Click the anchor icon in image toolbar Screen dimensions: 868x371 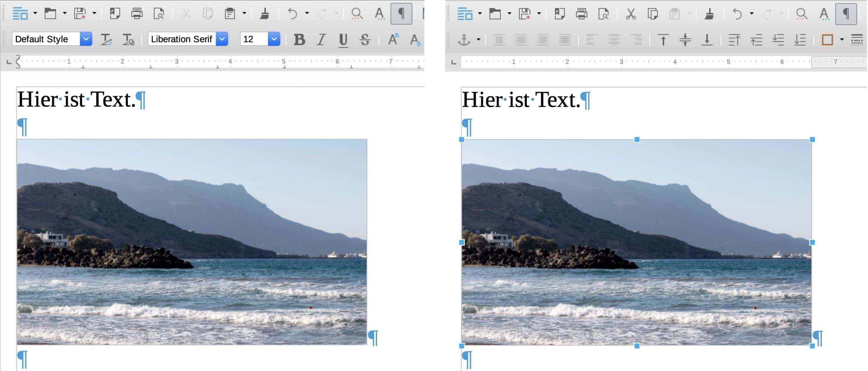coord(464,40)
